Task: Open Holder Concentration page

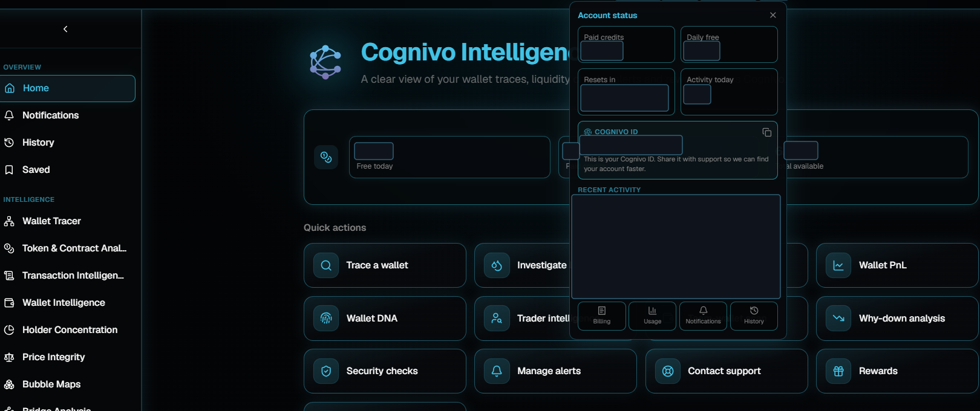Action: pyautogui.click(x=67, y=330)
